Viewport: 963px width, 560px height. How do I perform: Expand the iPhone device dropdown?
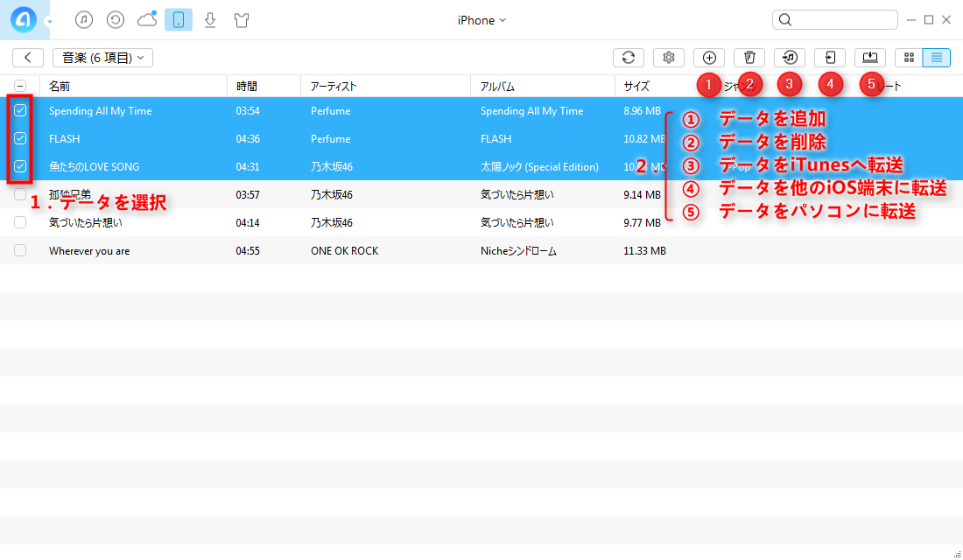coord(481,20)
